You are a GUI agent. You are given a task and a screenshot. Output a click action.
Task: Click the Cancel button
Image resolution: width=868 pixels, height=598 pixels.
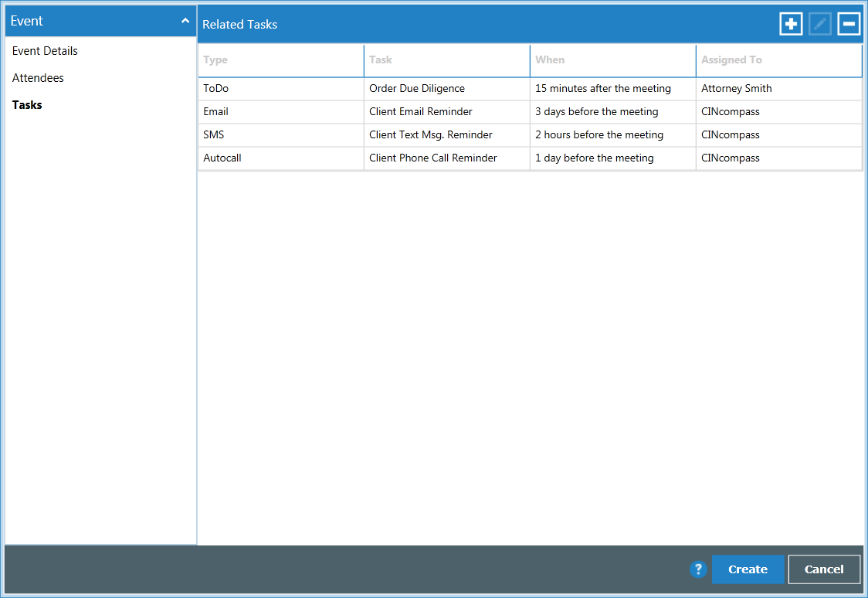coord(823,569)
